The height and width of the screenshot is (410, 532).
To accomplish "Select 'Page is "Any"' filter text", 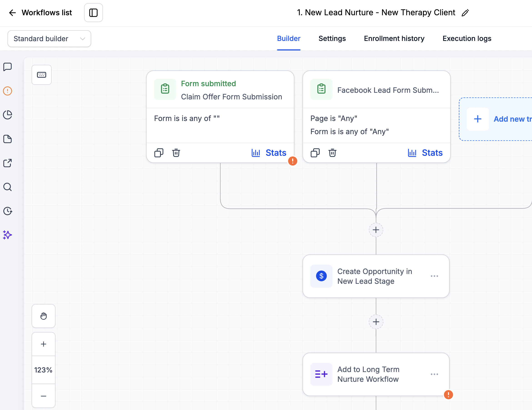I will click(334, 118).
